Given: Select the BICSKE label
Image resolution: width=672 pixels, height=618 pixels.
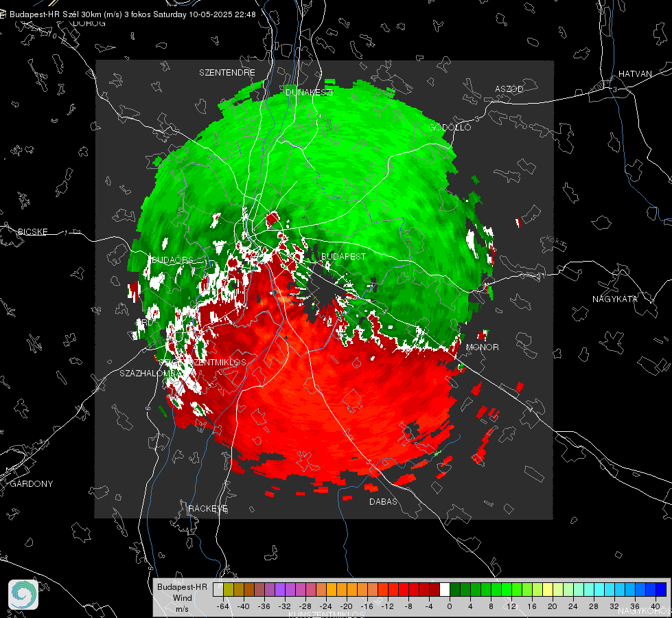Looking at the screenshot, I should [x=32, y=231].
